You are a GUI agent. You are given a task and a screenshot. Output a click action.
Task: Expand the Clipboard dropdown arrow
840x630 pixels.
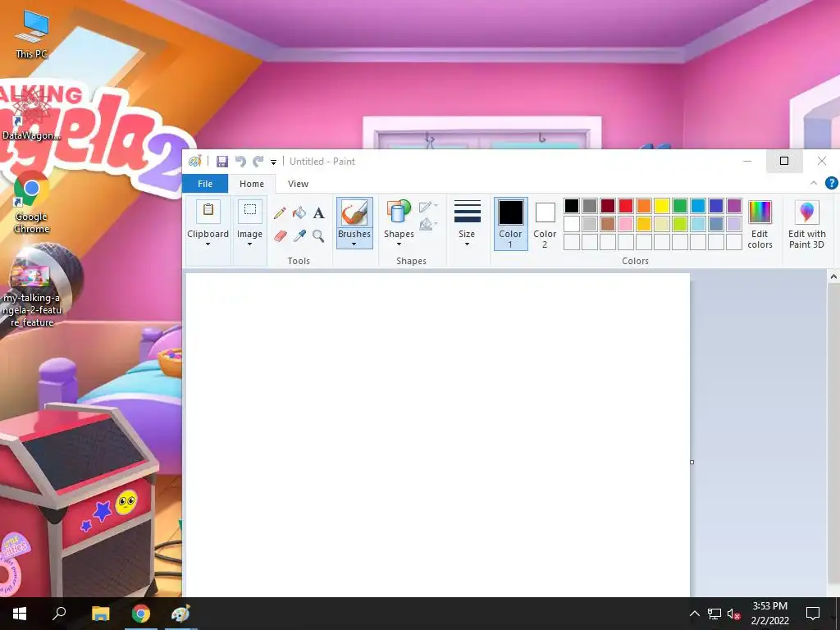click(x=208, y=244)
